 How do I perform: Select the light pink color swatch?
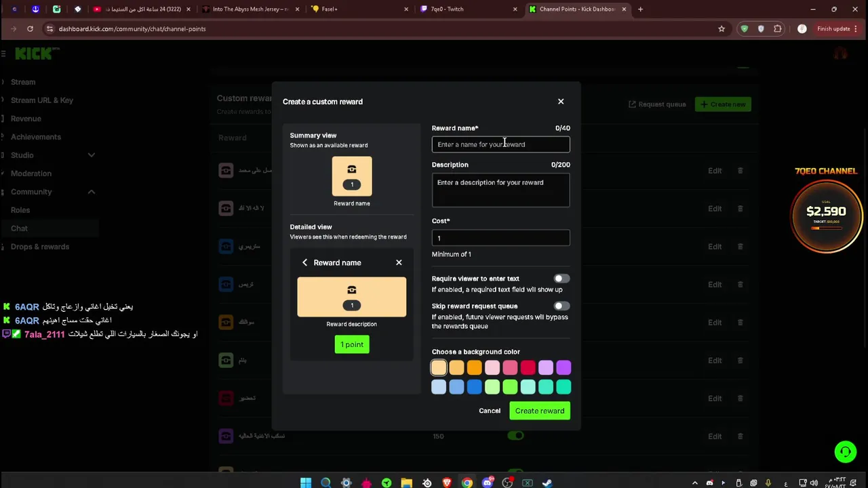pyautogui.click(x=492, y=368)
